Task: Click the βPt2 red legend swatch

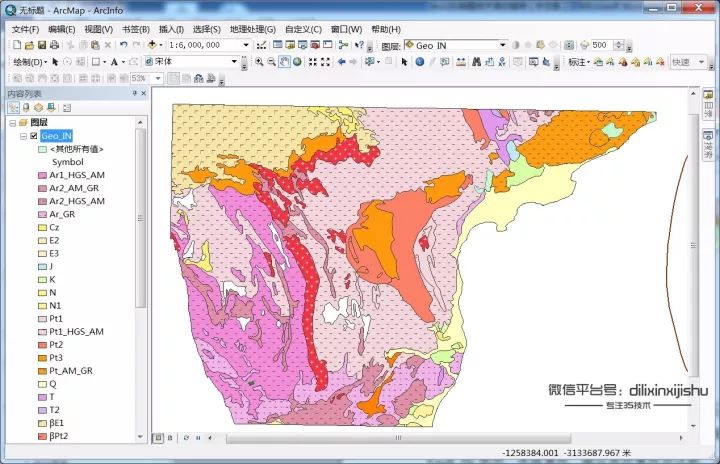Action: point(42,436)
